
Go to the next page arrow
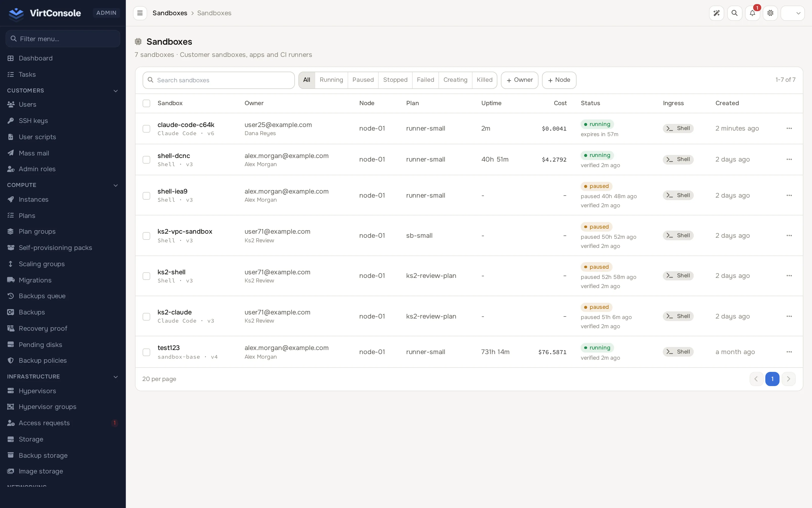coord(788,379)
